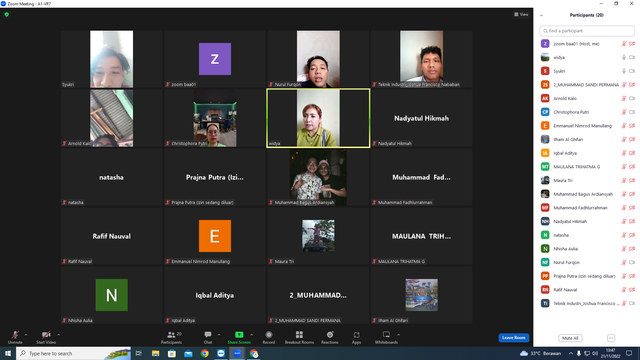Open video options caret beside Start Video
The height and width of the screenshot is (360, 640).
coord(59,335)
